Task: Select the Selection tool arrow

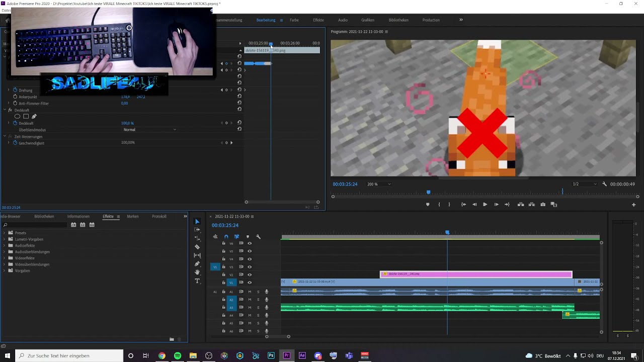Action: pos(197,222)
